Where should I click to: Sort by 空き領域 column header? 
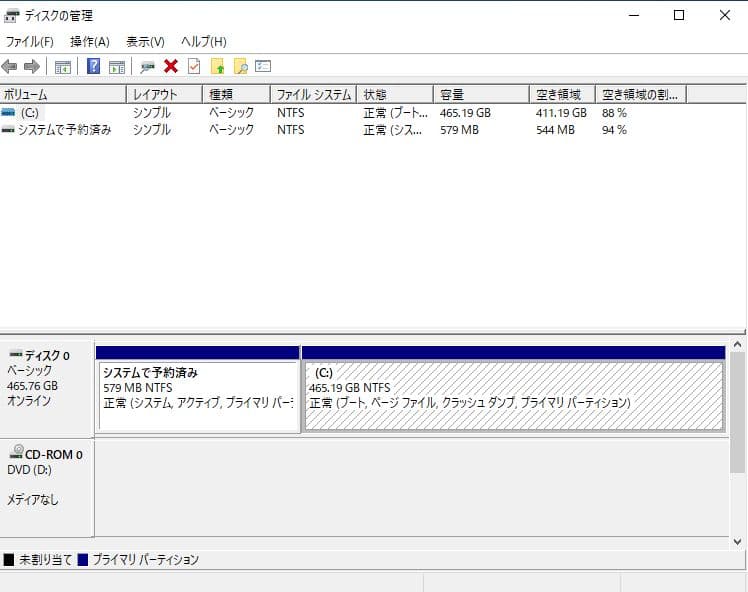click(562, 94)
